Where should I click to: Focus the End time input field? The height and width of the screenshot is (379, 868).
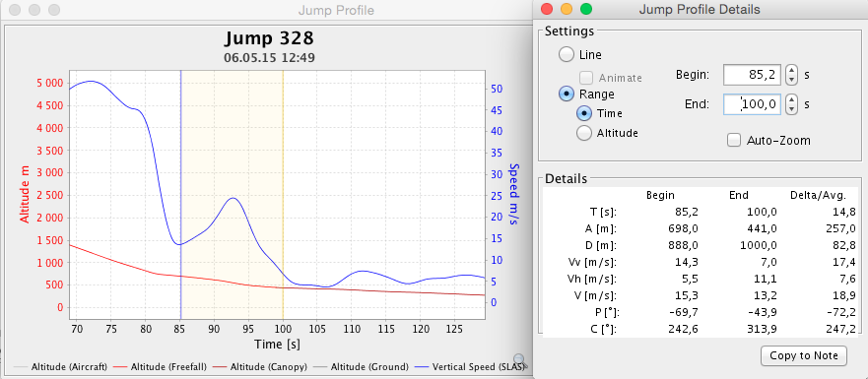(752, 103)
